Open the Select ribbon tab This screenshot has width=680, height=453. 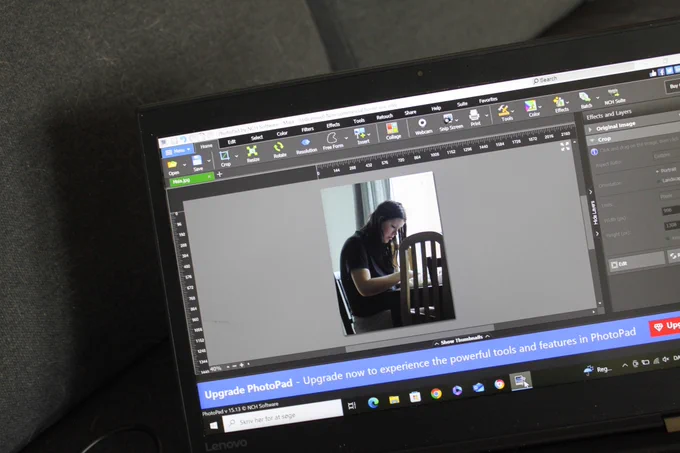[x=257, y=137]
